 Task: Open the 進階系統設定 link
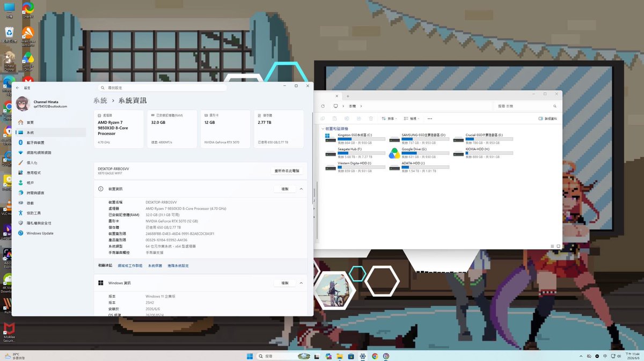point(178,266)
